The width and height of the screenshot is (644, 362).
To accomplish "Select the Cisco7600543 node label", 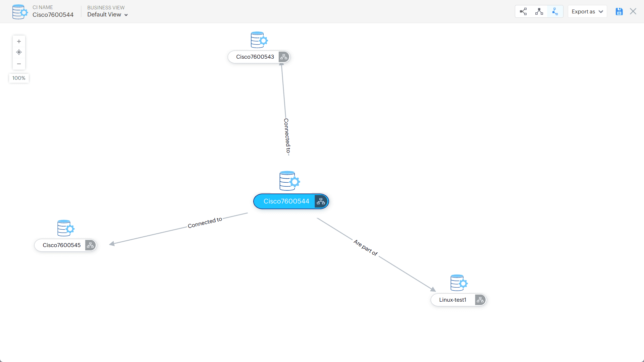I will 255,57.
